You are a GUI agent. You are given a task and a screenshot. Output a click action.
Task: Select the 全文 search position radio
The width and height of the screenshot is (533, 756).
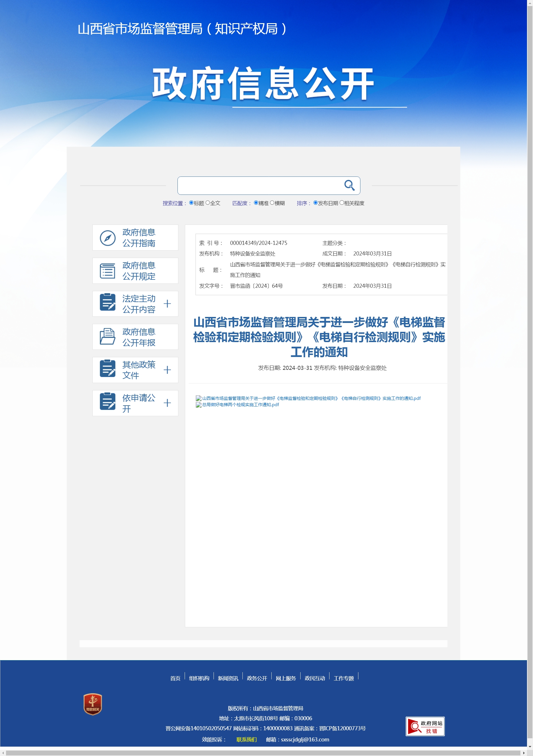pyautogui.click(x=208, y=203)
